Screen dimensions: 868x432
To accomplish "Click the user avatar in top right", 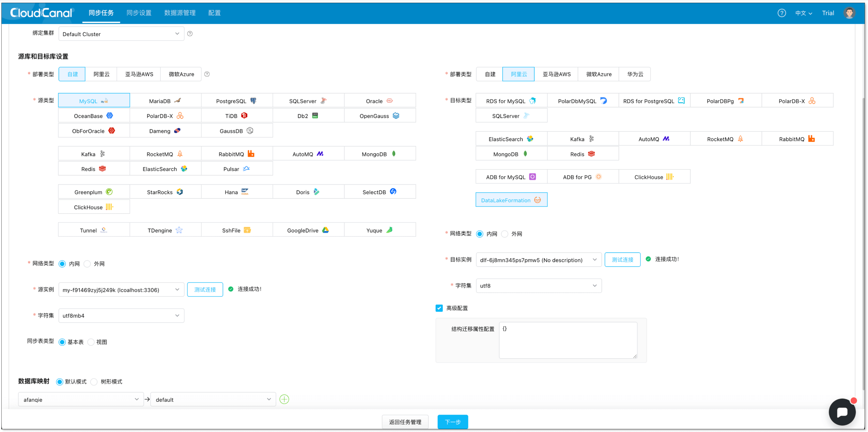I will [x=849, y=13].
